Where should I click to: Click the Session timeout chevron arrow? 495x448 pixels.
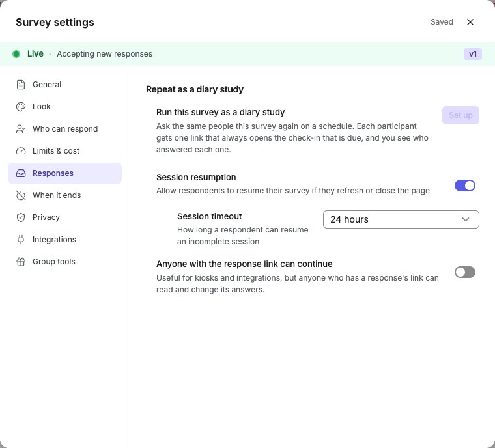point(465,219)
